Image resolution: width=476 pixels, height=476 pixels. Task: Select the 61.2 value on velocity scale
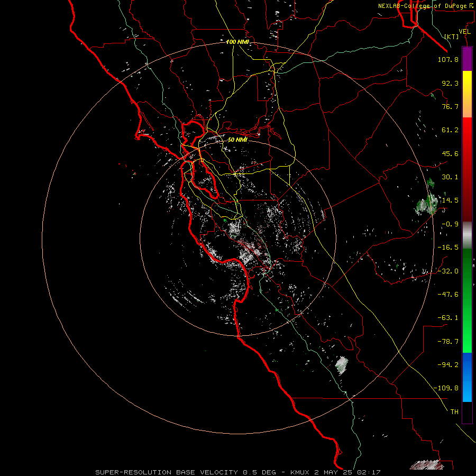450,130
